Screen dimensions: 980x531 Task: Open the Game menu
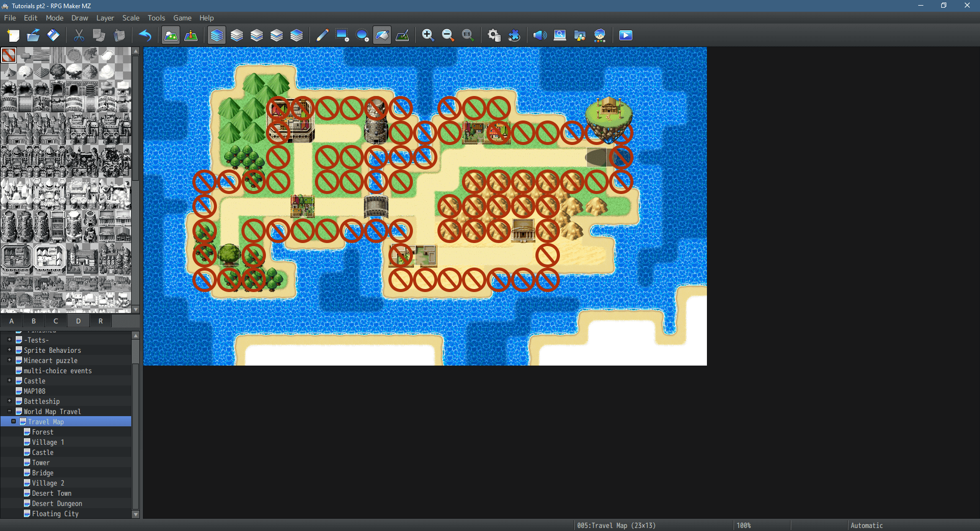[182, 18]
